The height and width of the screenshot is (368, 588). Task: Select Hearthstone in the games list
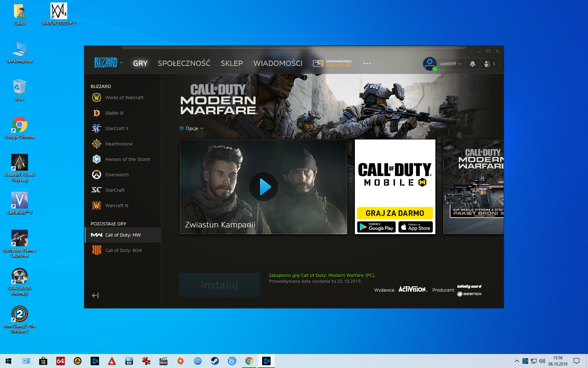pos(122,144)
